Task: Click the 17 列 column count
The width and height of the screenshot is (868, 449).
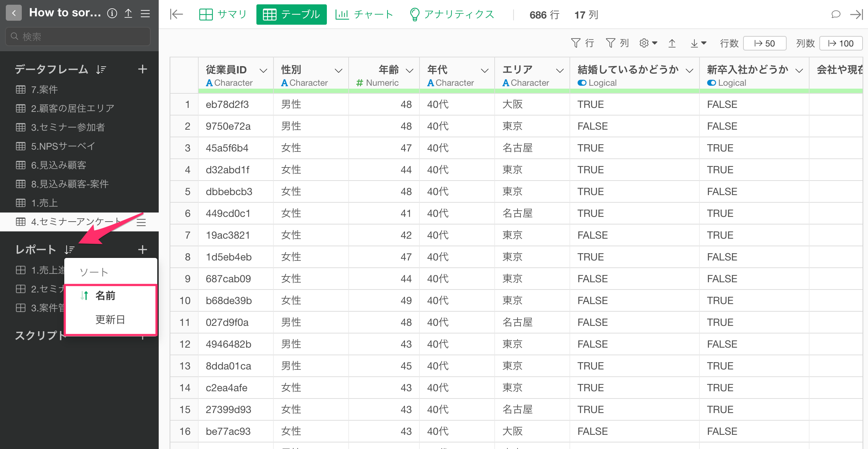Action: coord(586,15)
